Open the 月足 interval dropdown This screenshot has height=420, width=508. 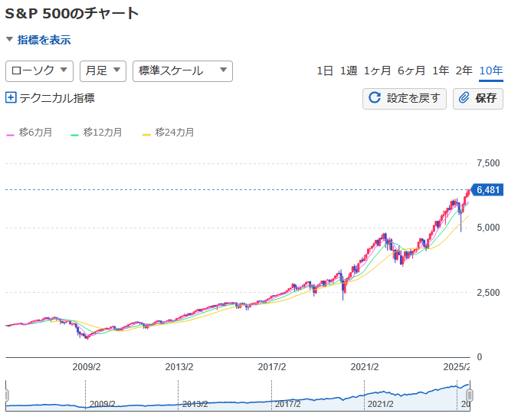[x=103, y=71]
